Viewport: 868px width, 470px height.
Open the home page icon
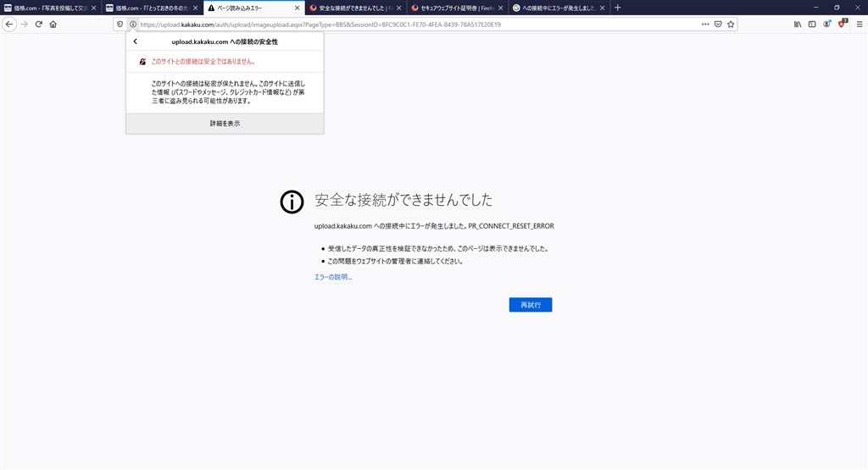point(53,25)
